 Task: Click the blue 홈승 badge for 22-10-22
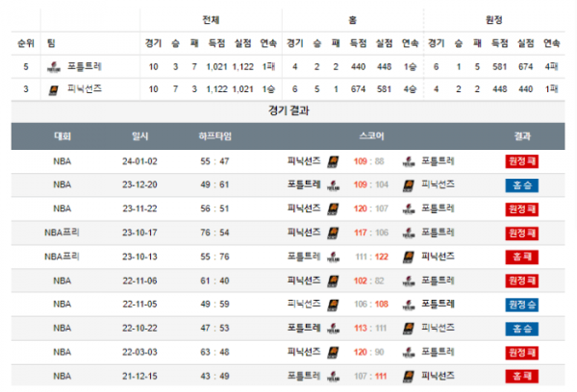click(522, 329)
